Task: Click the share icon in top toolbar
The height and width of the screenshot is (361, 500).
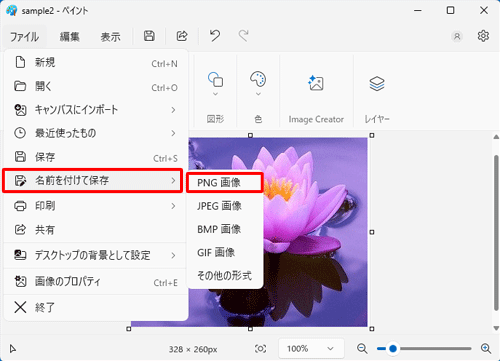Action: point(182,36)
